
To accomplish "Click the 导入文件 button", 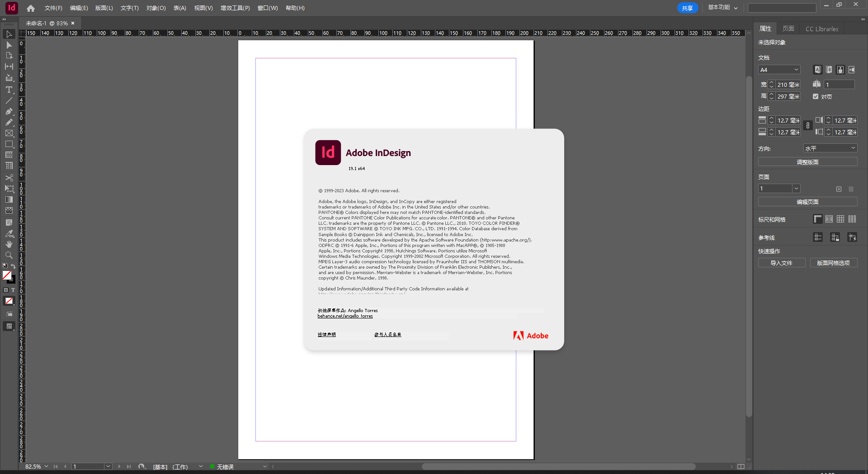I will point(782,263).
